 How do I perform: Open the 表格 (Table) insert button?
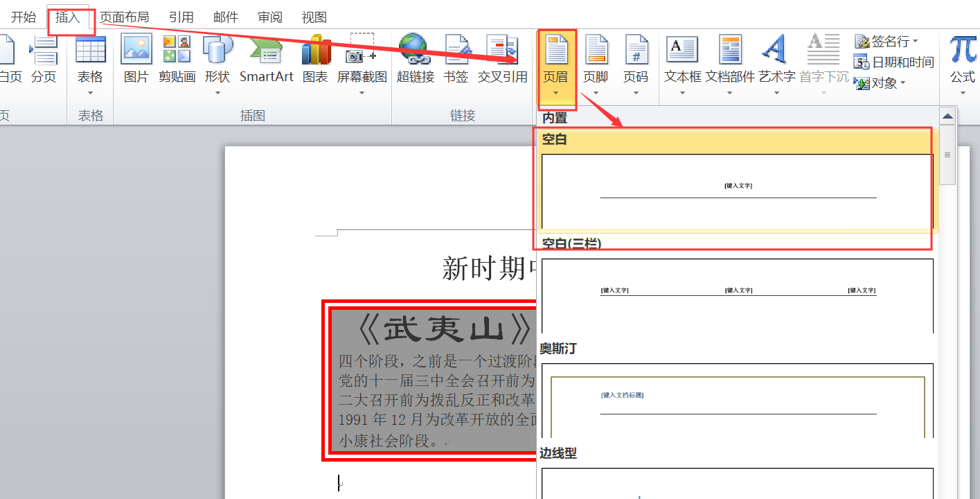click(x=90, y=66)
